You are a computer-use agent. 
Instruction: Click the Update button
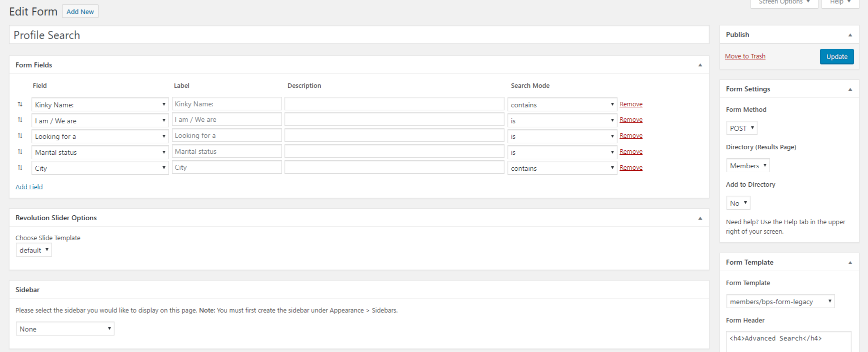tap(836, 57)
